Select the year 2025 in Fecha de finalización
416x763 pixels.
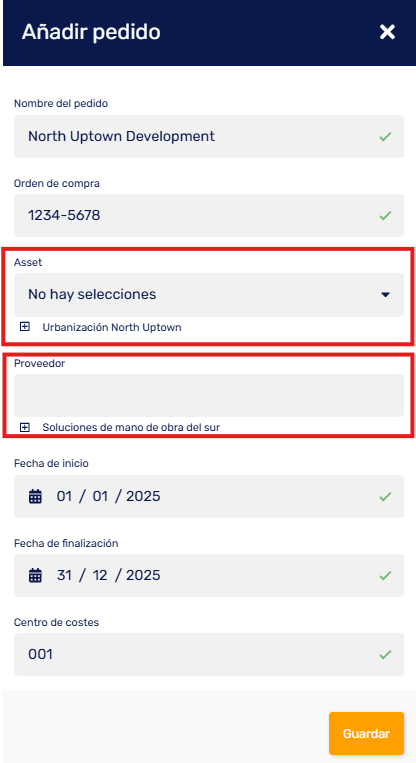pos(143,575)
